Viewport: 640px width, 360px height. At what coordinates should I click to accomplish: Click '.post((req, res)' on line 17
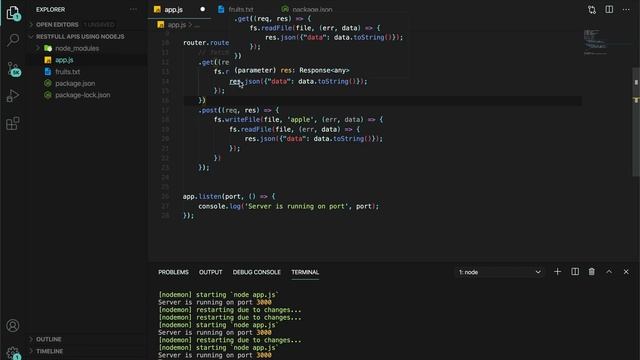pos(228,110)
